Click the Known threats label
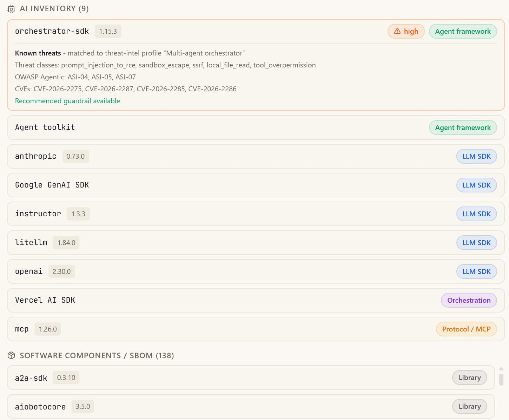This screenshot has width=509, height=420. 38,53
